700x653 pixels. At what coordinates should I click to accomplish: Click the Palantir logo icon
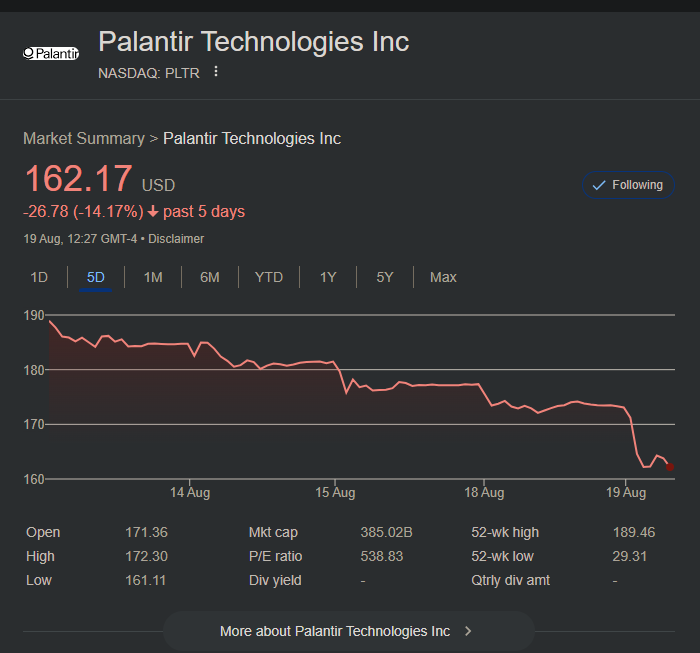[x=50, y=53]
